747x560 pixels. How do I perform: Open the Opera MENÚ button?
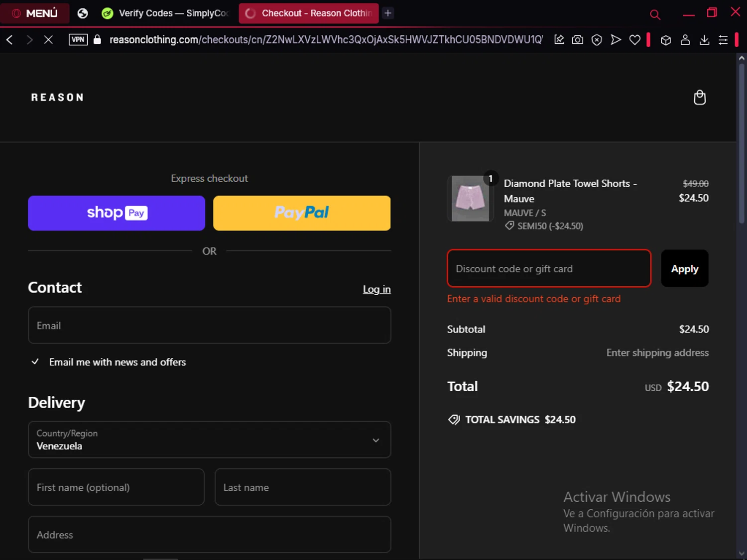click(34, 13)
